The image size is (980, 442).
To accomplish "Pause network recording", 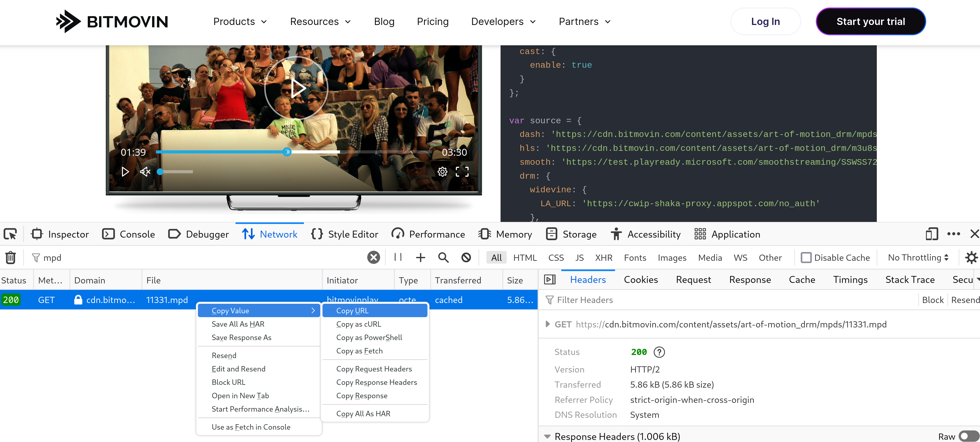I will 398,257.
